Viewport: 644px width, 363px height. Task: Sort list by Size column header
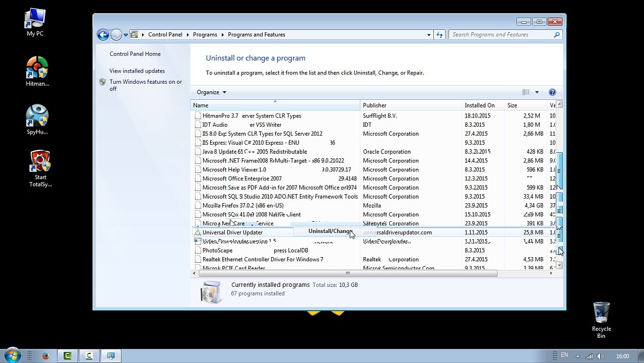click(526, 105)
